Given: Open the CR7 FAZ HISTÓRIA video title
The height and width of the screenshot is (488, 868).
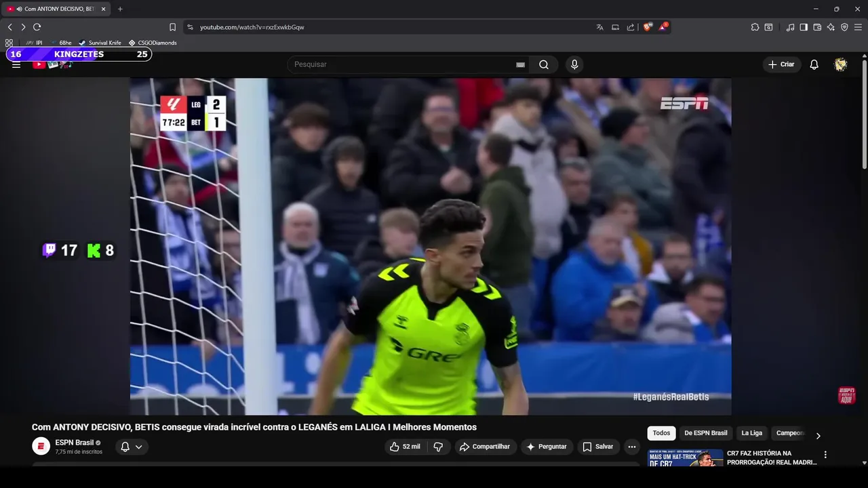Looking at the screenshot, I should pyautogui.click(x=772, y=458).
